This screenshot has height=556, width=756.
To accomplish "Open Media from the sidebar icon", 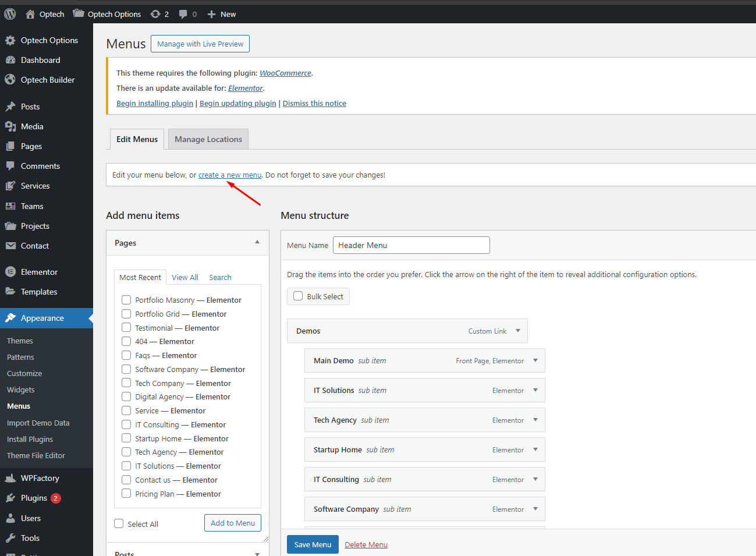I will pos(10,126).
